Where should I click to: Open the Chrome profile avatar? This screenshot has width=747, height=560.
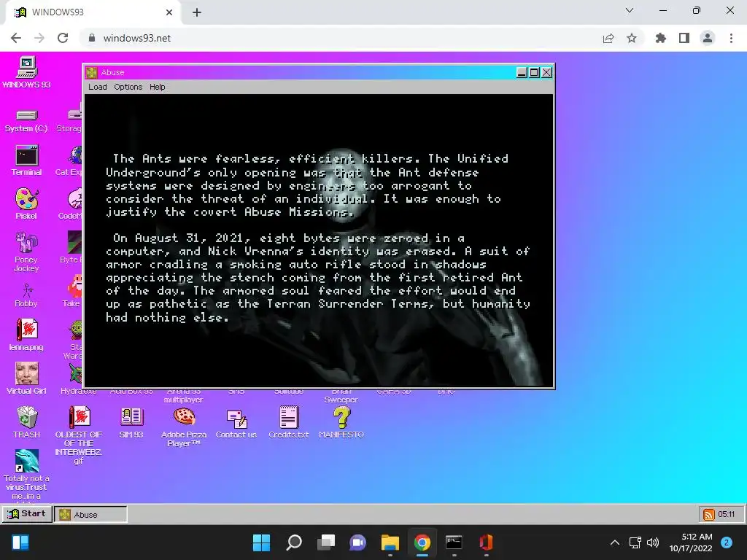tap(708, 38)
